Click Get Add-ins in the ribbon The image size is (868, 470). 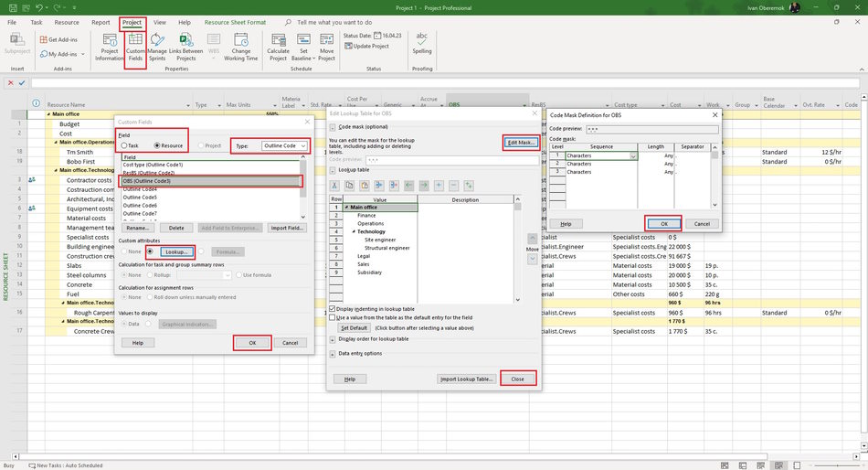58,40
